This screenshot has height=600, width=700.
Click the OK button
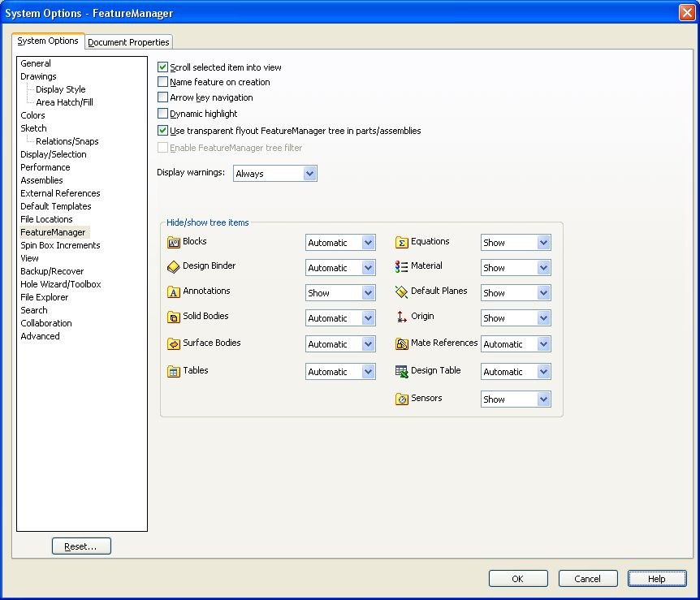[518, 579]
